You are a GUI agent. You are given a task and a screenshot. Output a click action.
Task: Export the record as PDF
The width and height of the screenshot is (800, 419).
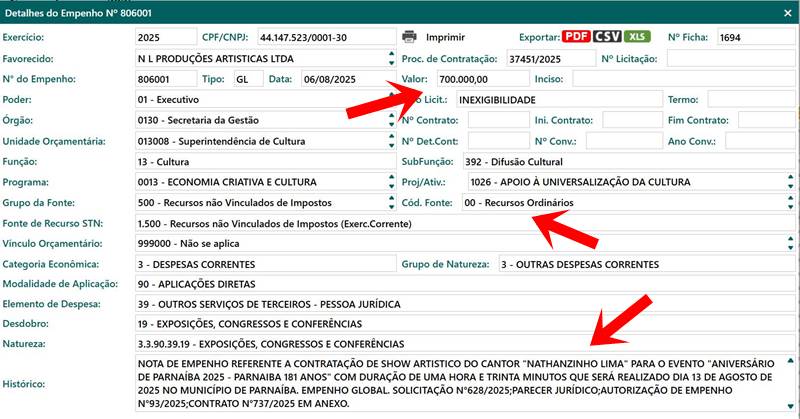[575, 37]
